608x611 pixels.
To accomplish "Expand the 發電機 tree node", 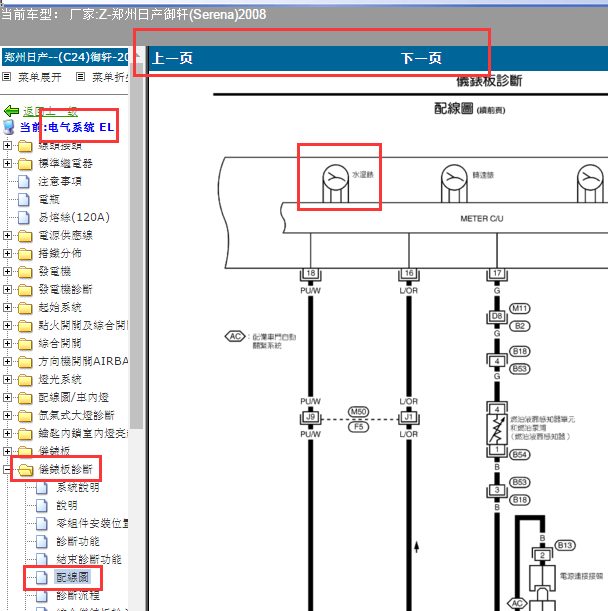I will (7, 271).
